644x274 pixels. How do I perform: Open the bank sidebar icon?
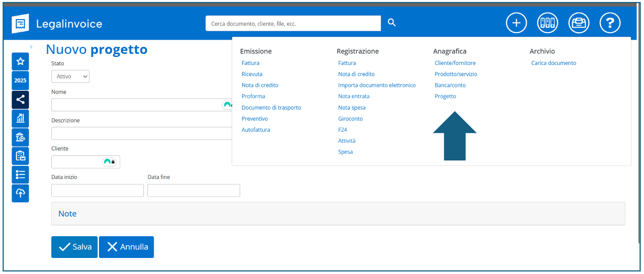(x=20, y=137)
